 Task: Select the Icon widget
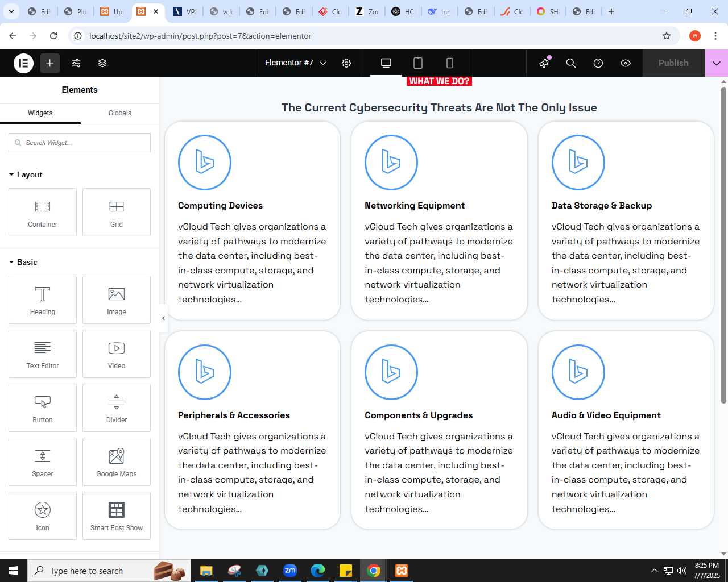(x=43, y=516)
